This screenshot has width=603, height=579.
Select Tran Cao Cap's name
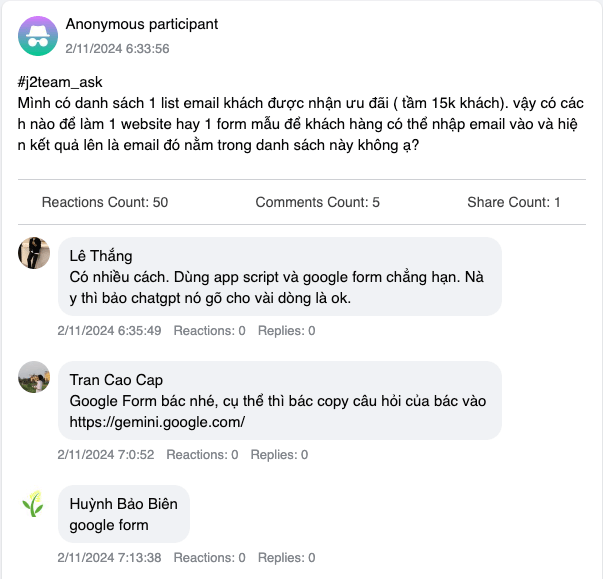tap(115, 380)
